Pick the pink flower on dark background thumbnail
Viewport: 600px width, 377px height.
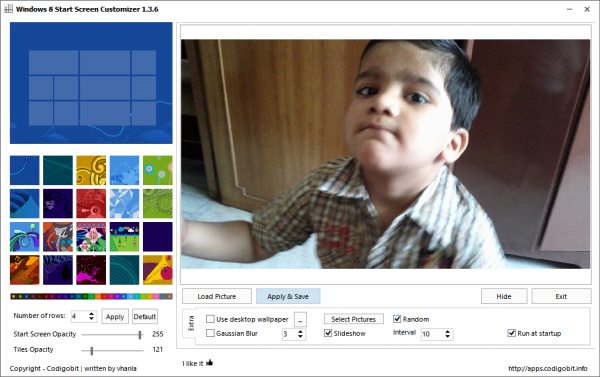(x=91, y=237)
